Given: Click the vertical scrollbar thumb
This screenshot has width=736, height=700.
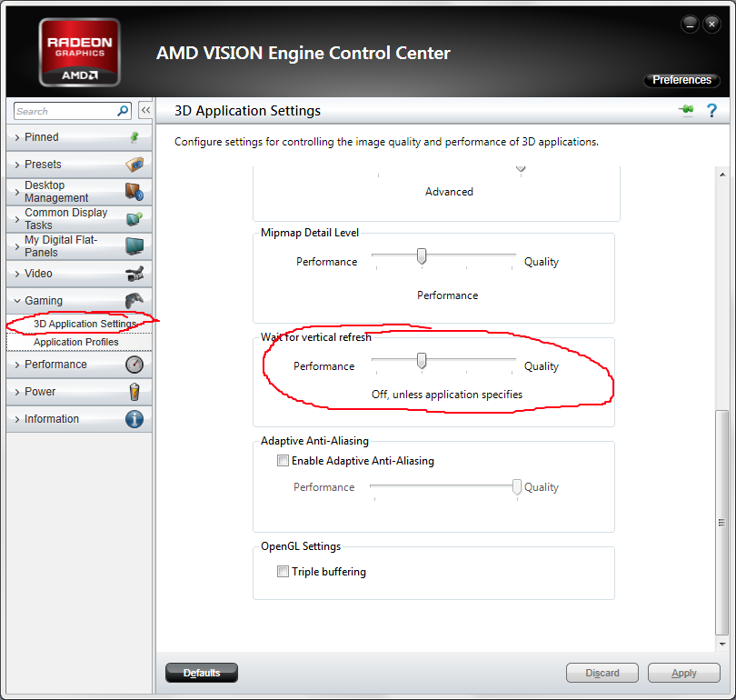Looking at the screenshot, I should [x=722, y=522].
